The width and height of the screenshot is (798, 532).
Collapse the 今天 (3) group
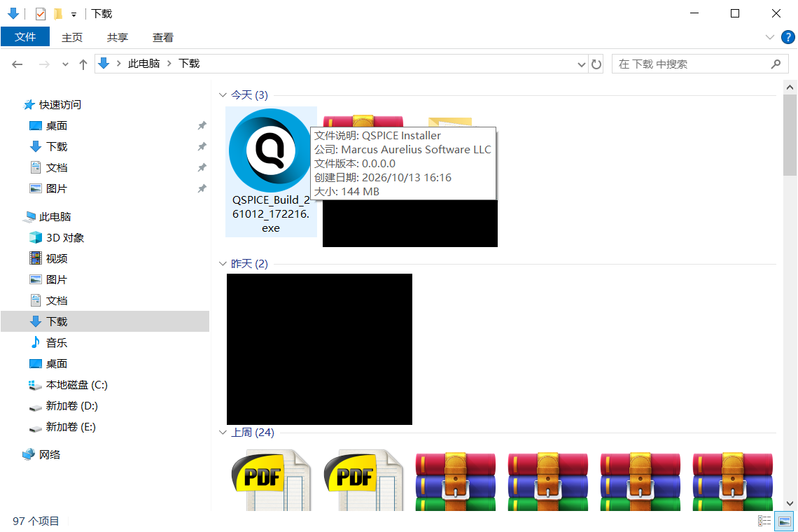[x=223, y=95]
